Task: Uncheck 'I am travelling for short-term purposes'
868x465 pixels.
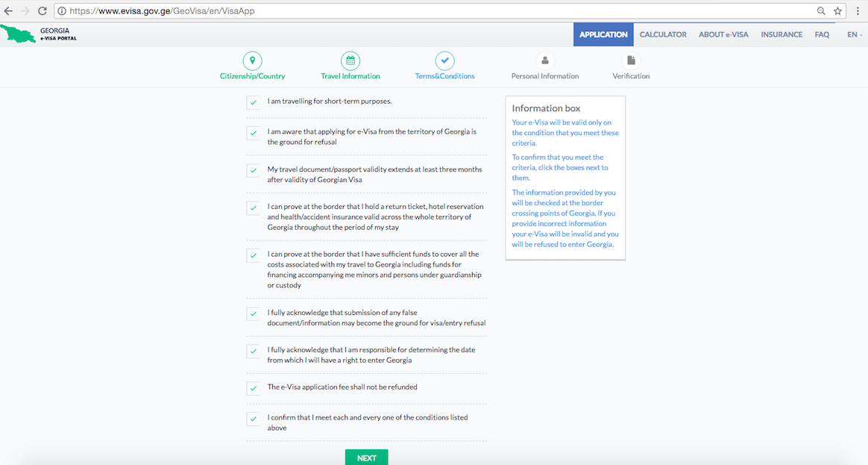Action: [x=253, y=102]
